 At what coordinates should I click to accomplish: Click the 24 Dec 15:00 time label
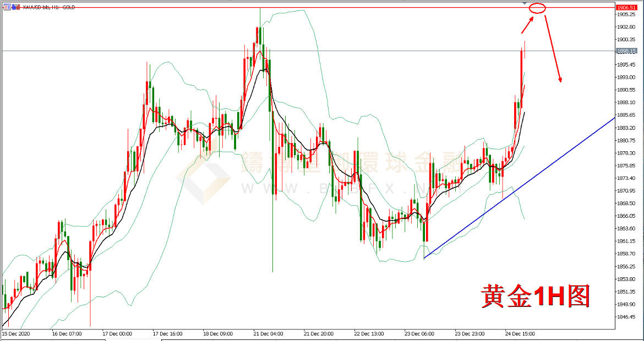(519, 333)
